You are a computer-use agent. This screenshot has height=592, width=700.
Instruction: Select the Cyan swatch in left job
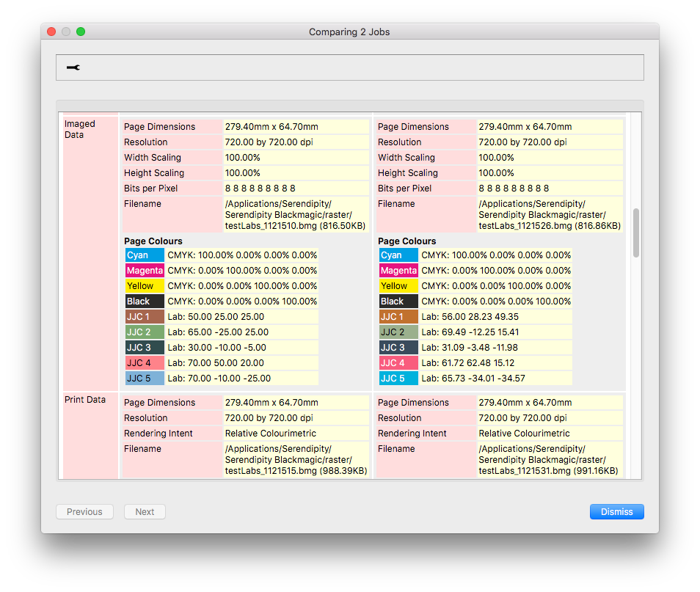[145, 255]
